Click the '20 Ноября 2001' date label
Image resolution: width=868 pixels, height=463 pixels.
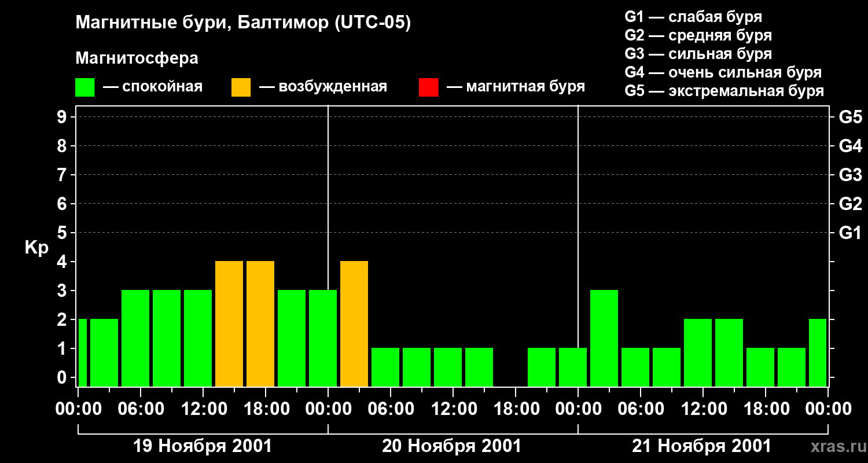452,446
